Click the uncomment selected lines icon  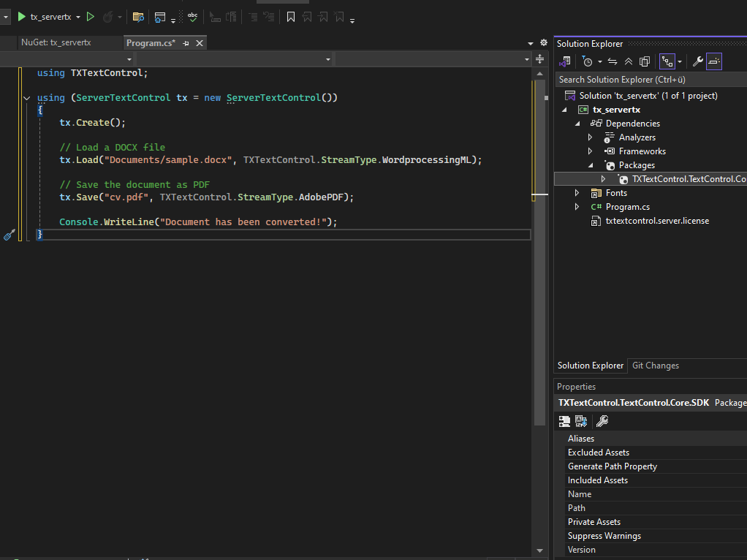pyautogui.click(x=231, y=17)
